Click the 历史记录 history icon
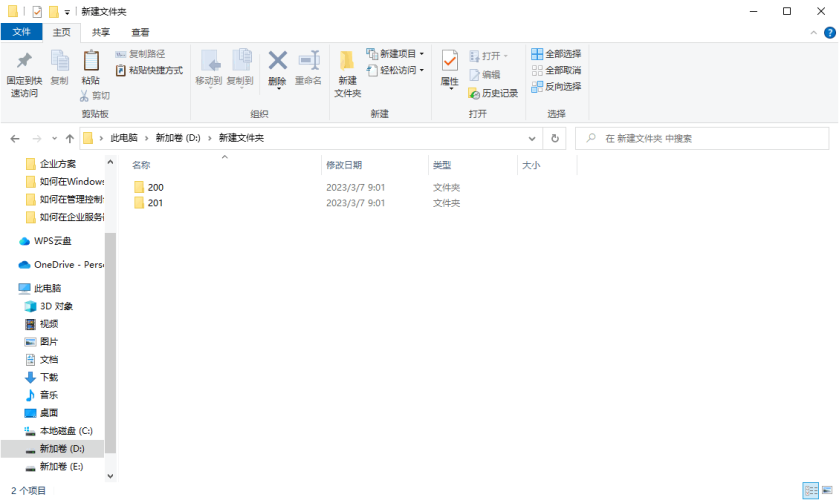839x500 pixels. tap(475, 93)
